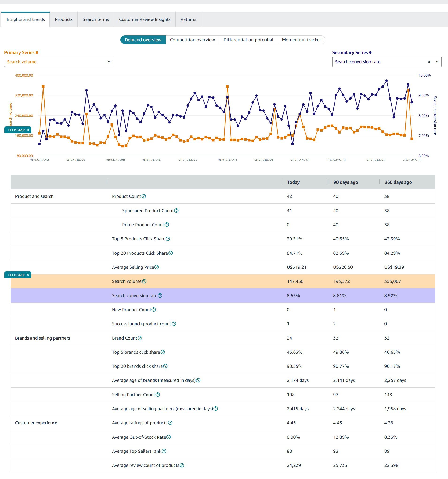448x479 pixels.
Task: Open the Returns tab
Action: (188, 19)
